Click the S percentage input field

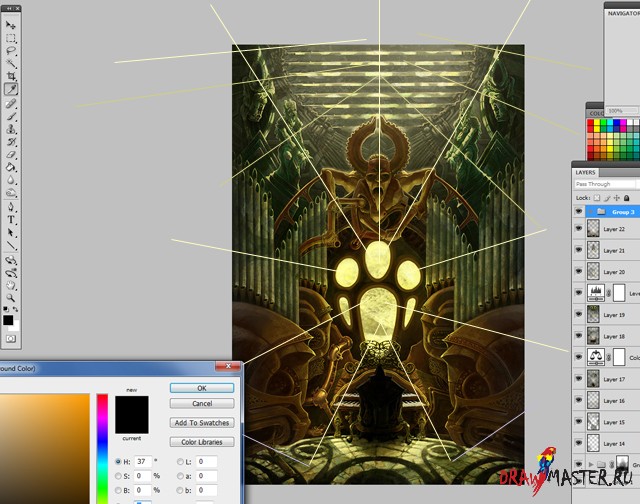(143, 476)
